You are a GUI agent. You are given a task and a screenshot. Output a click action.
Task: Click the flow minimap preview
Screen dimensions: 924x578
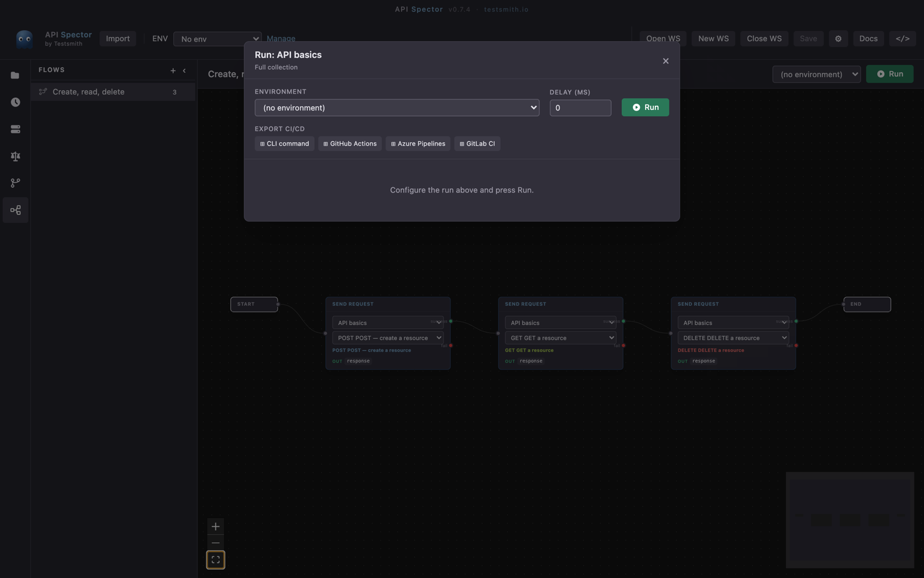(x=850, y=520)
